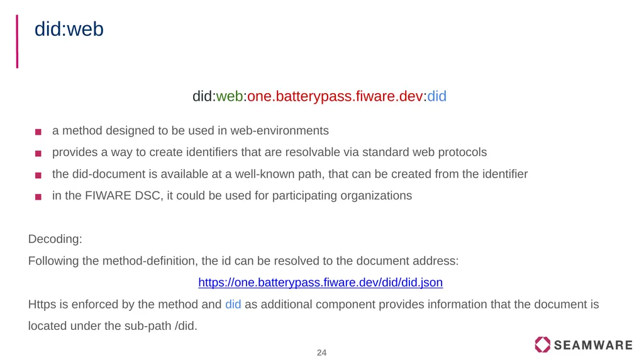644x362 pixels.
Task: Click the 'Decoding:' heading
Action: click(55, 239)
